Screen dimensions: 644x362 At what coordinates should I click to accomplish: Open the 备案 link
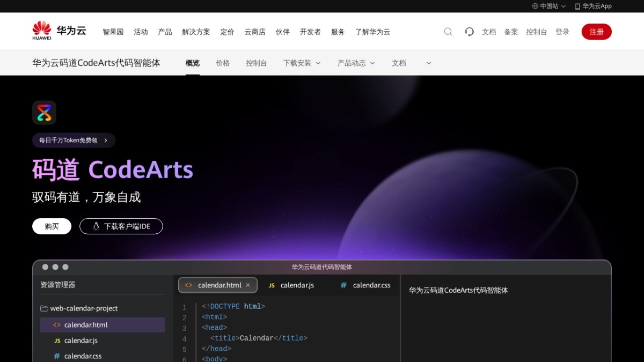[511, 32]
